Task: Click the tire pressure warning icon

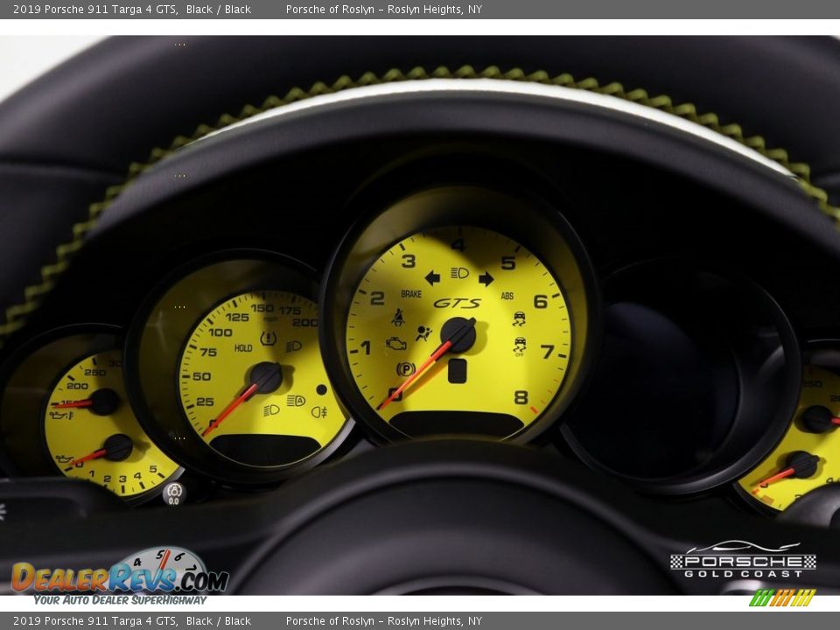Action: (x=268, y=339)
